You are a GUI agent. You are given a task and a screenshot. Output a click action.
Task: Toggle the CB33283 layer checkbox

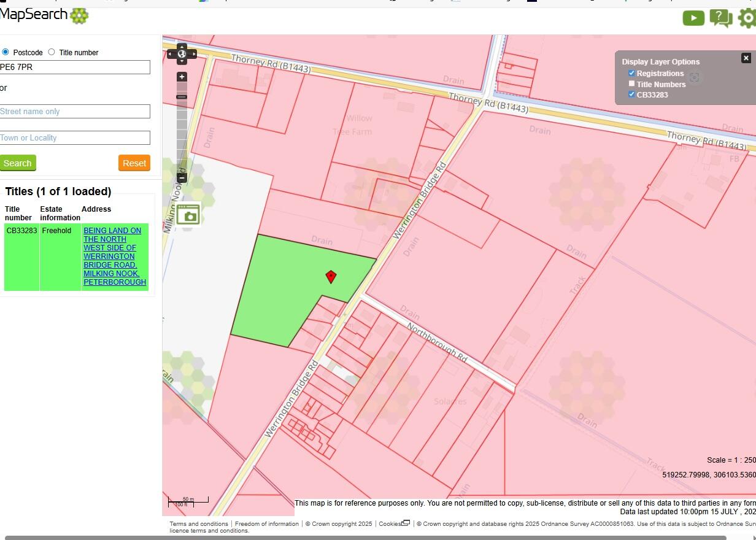pos(631,94)
